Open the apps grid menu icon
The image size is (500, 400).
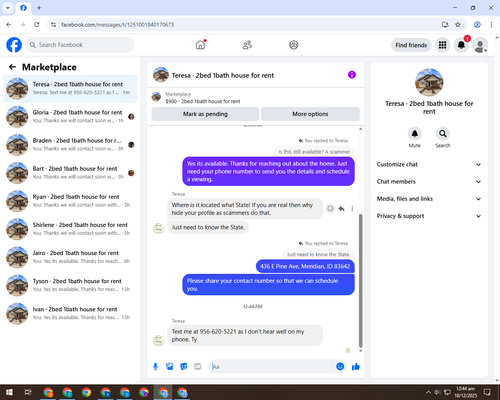(442, 45)
